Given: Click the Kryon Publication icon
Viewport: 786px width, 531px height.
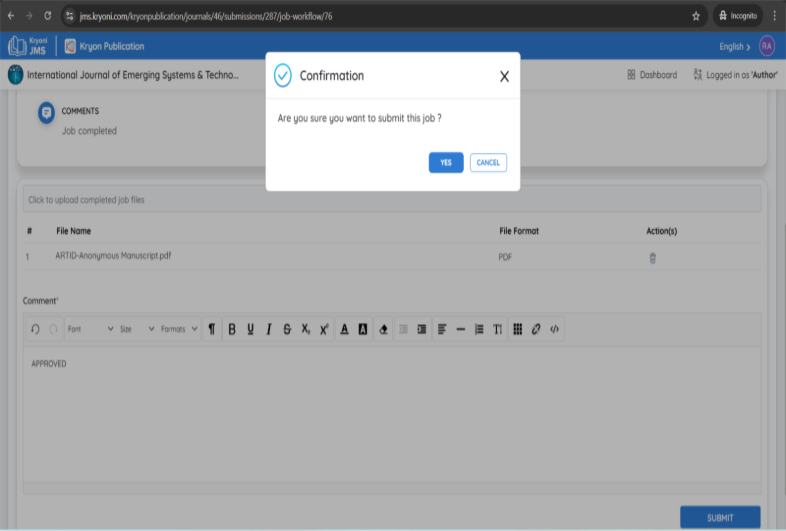Looking at the screenshot, I should point(70,46).
